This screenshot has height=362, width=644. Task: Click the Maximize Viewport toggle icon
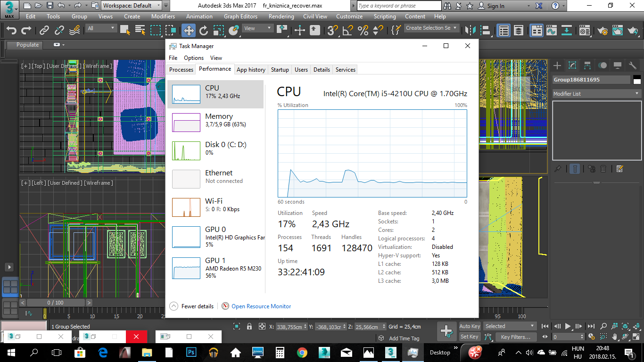[x=636, y=337]
